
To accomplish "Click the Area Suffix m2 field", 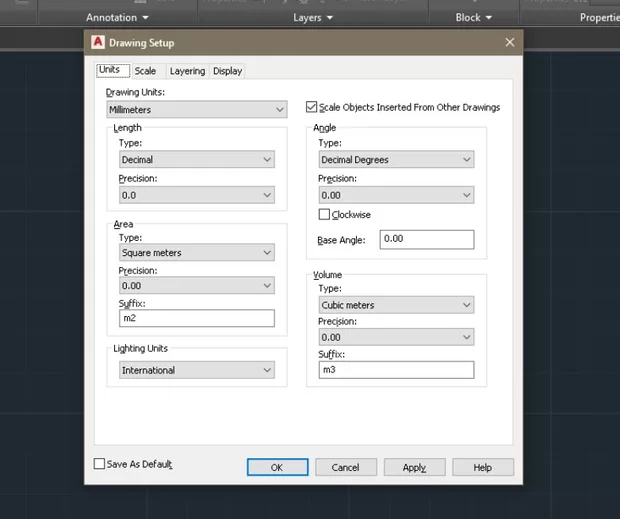I will pos(196,318).
